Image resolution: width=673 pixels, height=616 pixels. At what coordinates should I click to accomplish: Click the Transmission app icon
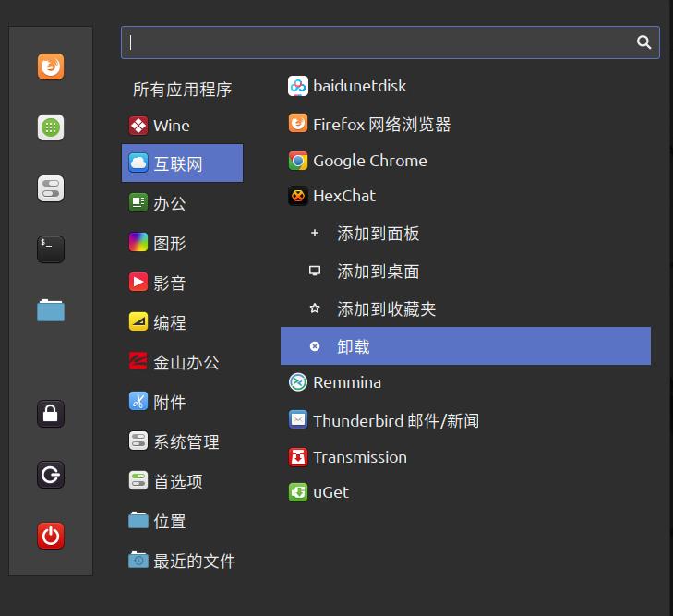click(x=298, y=457)
